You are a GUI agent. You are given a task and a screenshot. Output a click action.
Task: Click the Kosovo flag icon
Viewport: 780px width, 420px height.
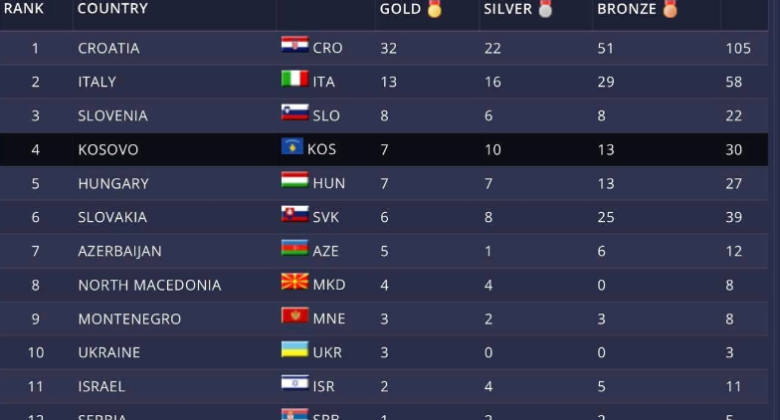(292, 146)
